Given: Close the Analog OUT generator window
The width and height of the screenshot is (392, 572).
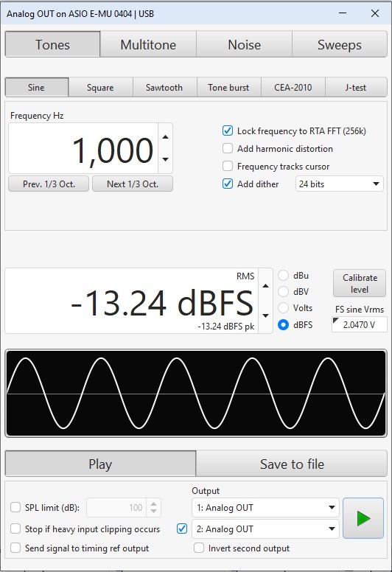Looking at the screenshot, I should 375,13.
